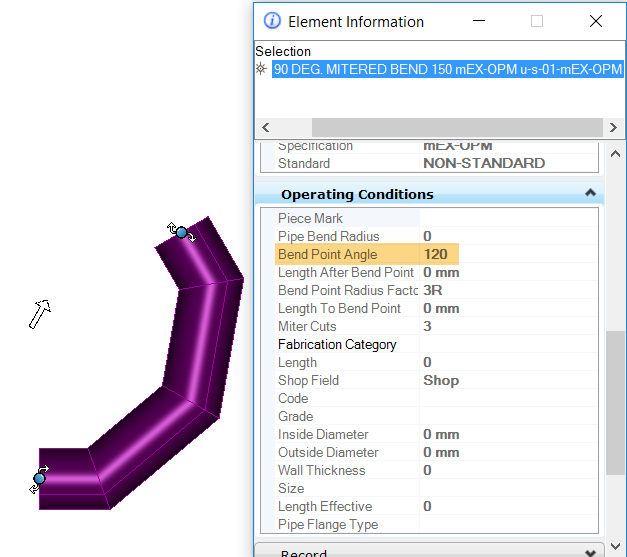Viewport: 627px width, 557px height.
Task: Click the selection list scroll left arrow
Action: pos(266,128)
